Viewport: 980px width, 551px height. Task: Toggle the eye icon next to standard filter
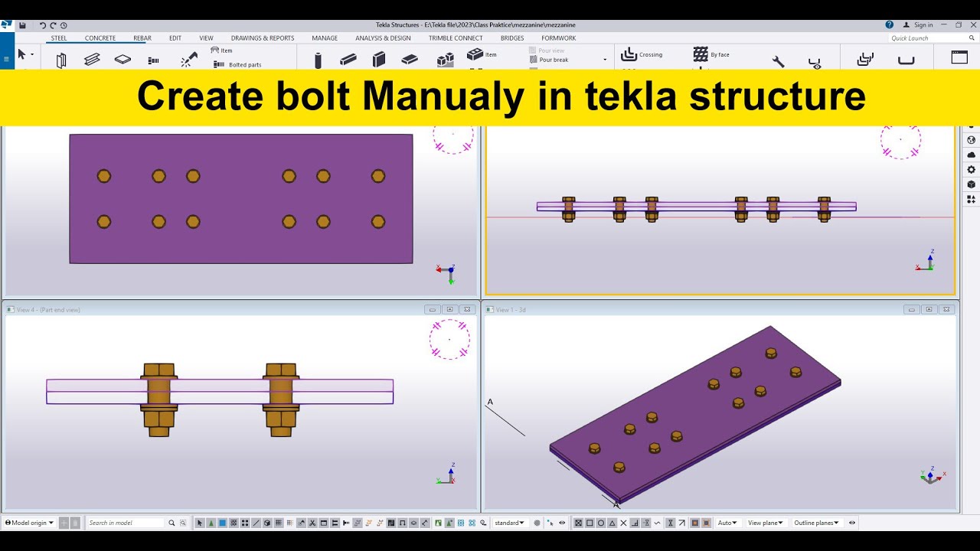click(x=562, y=523)
